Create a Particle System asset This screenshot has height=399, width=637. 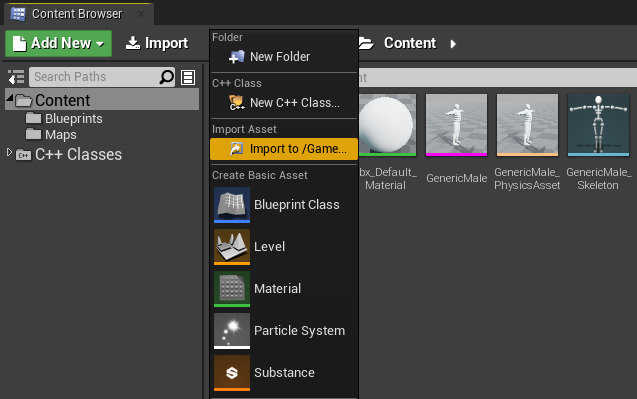click(284, 331)
